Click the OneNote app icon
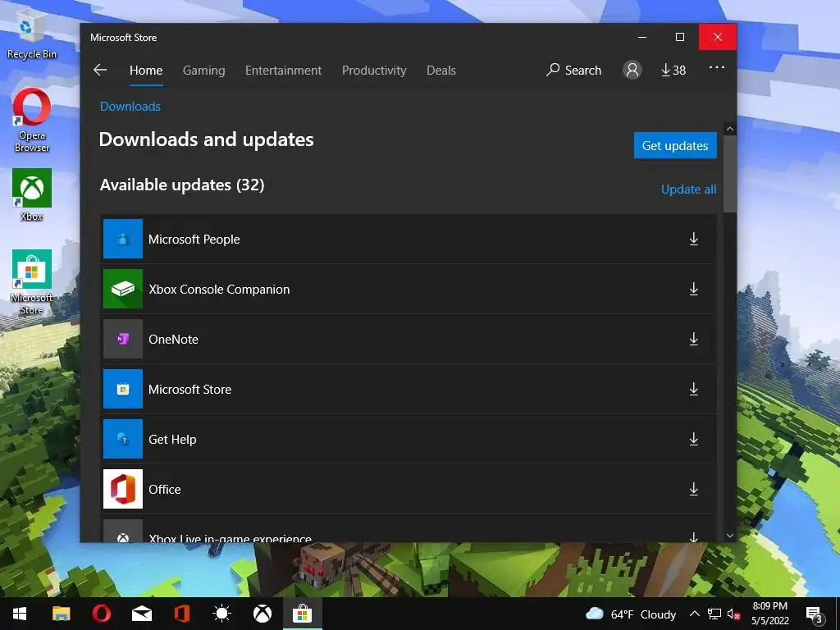Image resolution: width=840 pixels, height=630 pixels. 123,339
